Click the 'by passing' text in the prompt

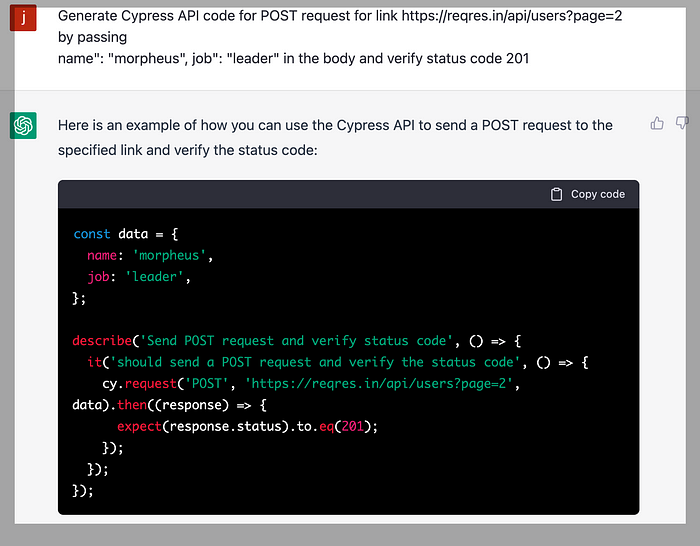(x=92, y=38)
